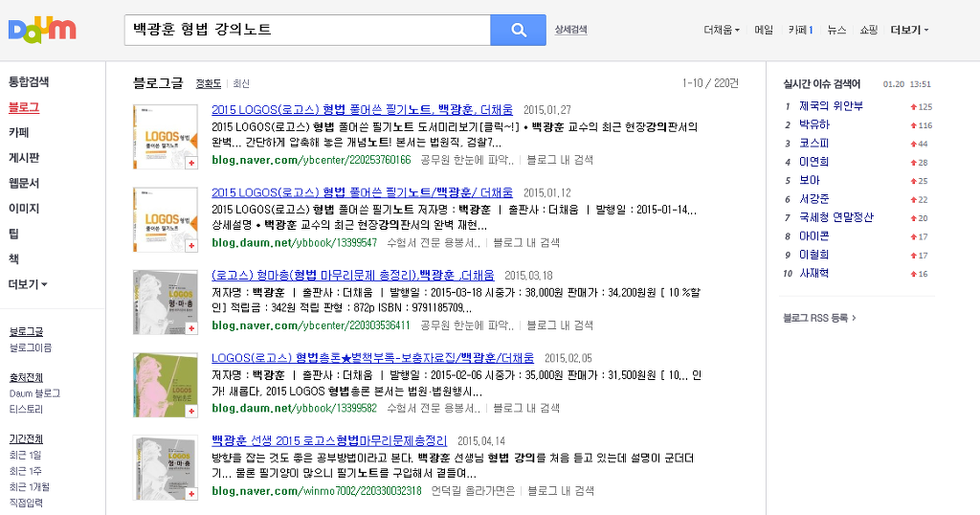Click 언덕길 올라가면은 blog name
This screenshot has width=980, height=515.
(473, 491)
